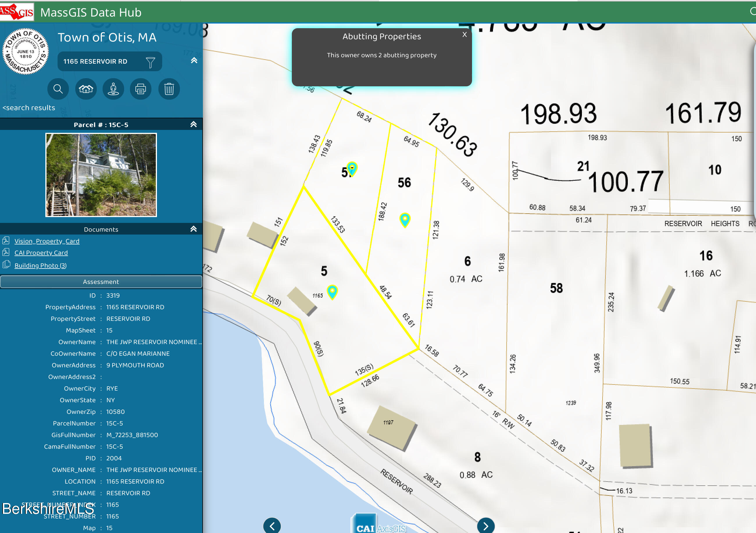Viewport: 756px width, 533px height.
Task: Clear results with trash icon
Action: tap(169, 89)
